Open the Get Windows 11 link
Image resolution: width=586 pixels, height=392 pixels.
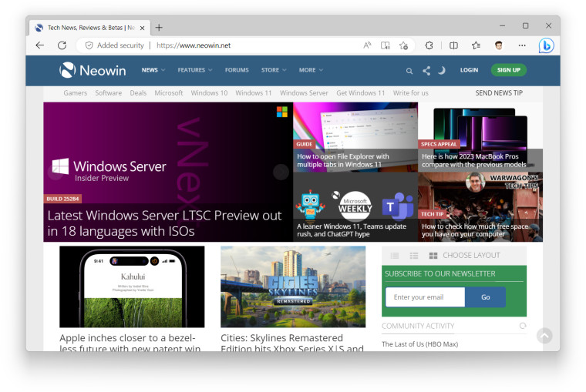pos(360,93)
